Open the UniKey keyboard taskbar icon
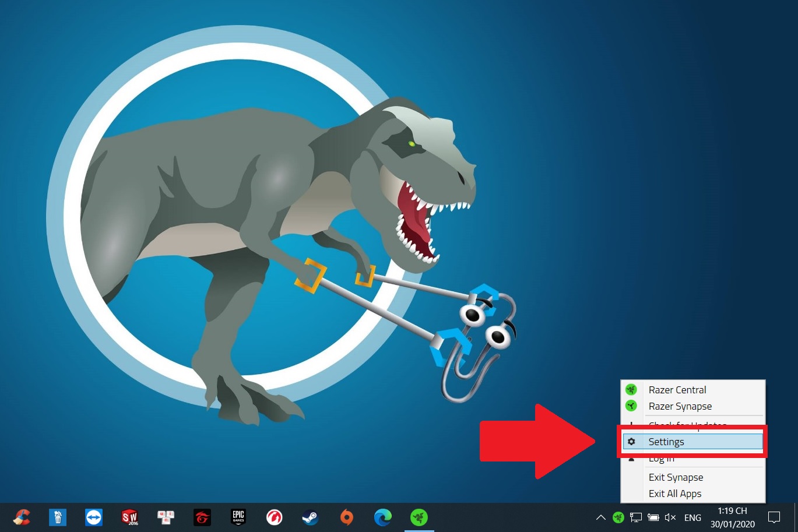798x532 pixels. [166, 517]
